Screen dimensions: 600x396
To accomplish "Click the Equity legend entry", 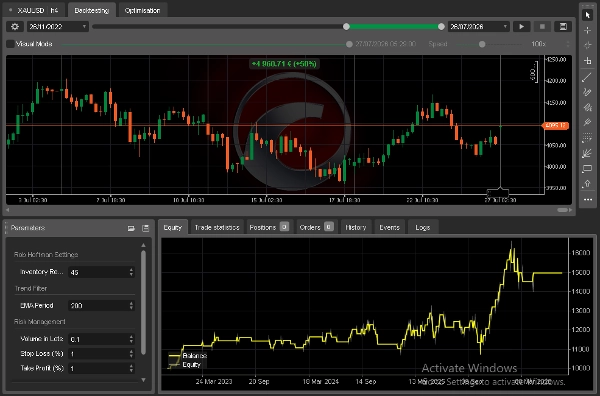I will [185, 365].
